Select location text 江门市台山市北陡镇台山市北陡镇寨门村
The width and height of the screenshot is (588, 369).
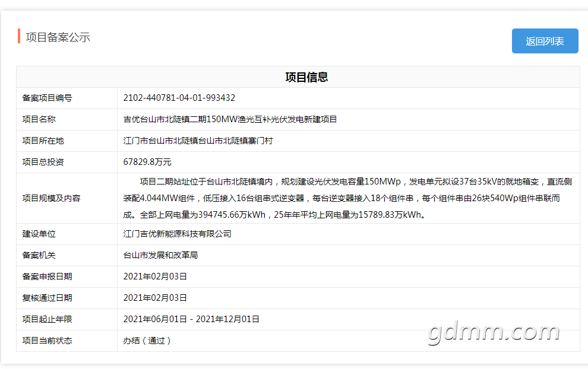pos(198,141)
